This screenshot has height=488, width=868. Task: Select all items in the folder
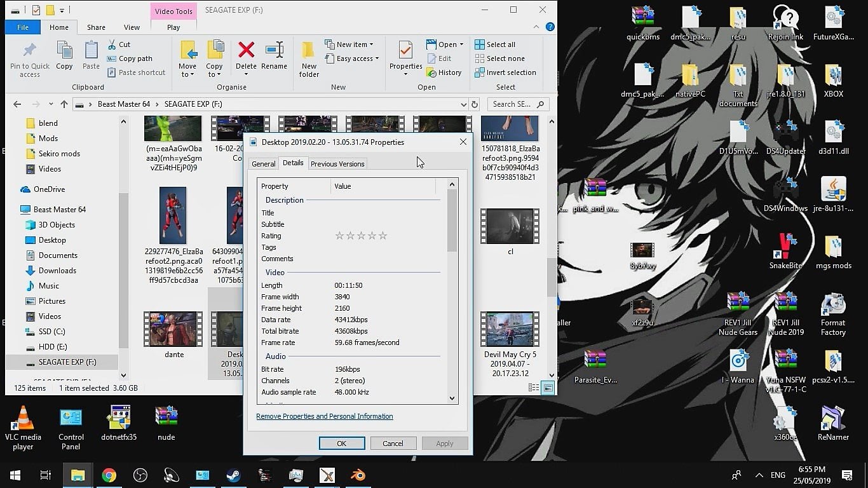(495, 44)
